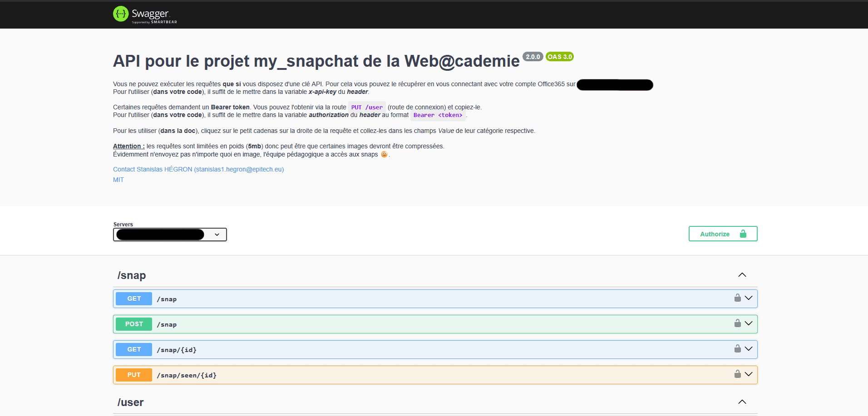Collapse the /snap section
The width and height of the screenshot is (868, 416).
(742, 275)
